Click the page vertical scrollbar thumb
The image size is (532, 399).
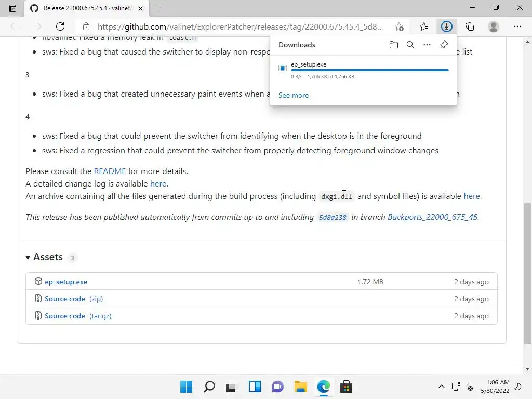click(527, 273)
